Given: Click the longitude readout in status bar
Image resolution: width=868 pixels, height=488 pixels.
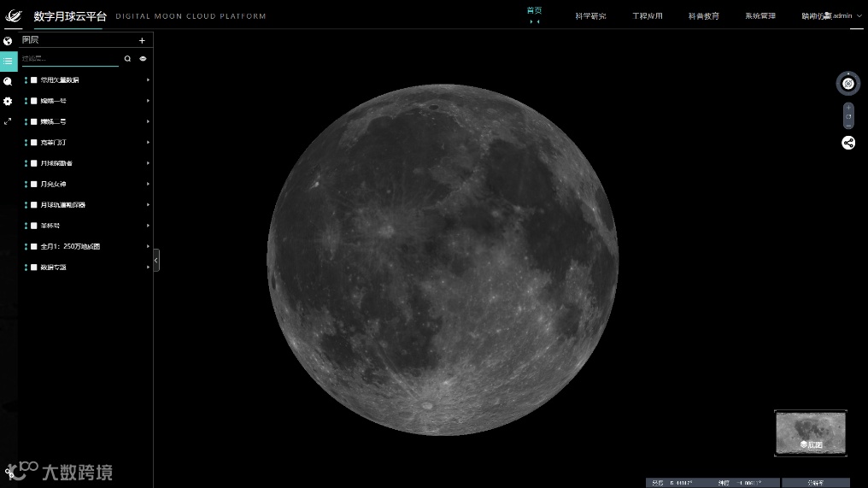Looking at the screenshot, I should coord(673,483).
